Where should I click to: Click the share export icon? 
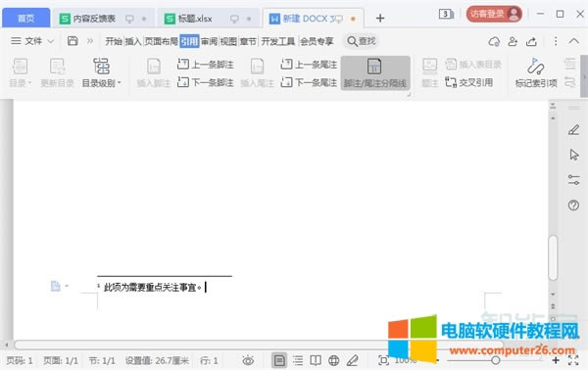pos(531,41)
